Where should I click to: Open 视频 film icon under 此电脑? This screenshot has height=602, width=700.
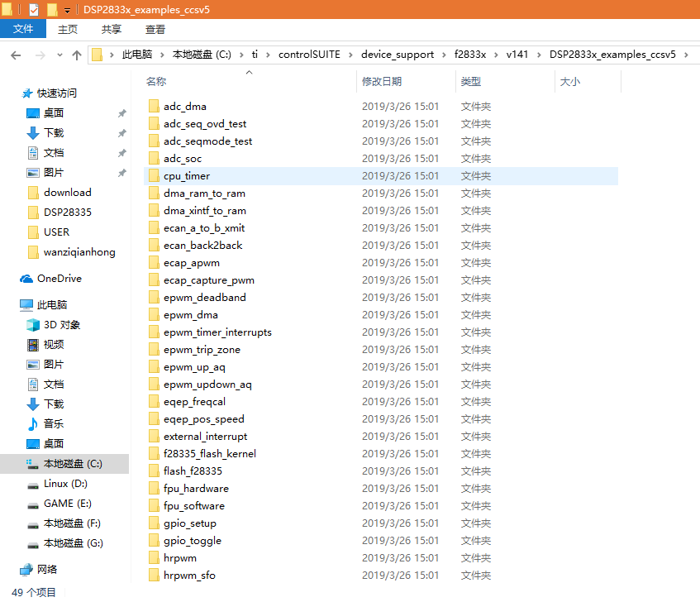(x=33, y=345)
